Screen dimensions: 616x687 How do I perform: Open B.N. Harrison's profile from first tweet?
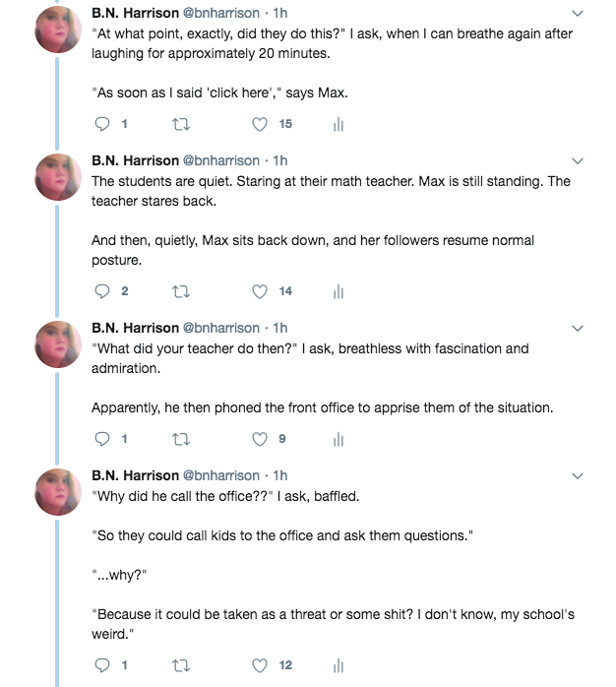[x=135, y=14]
